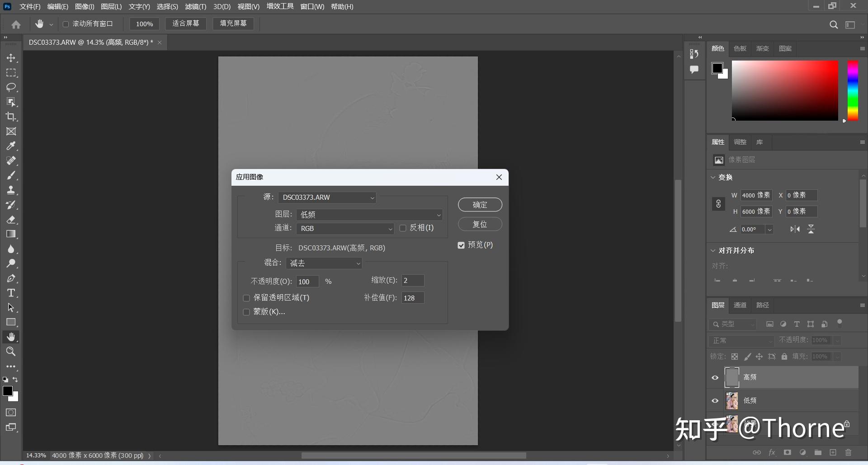Open the 通道 RGB dropdown
The image size is (868, 465).
(x=345, y=229)
